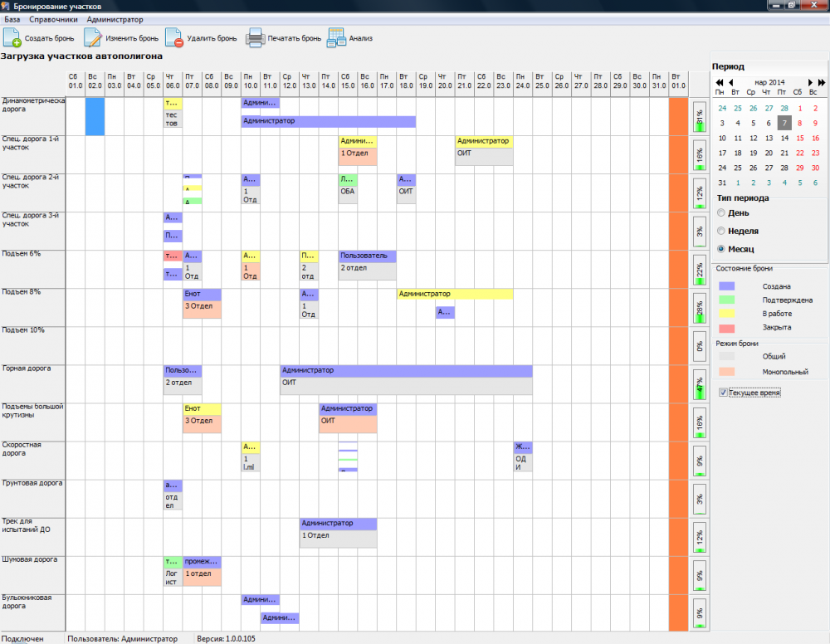The width and height of the screenshot is (830, 644).
Task: Select the День period type
Action: [721, 212]
